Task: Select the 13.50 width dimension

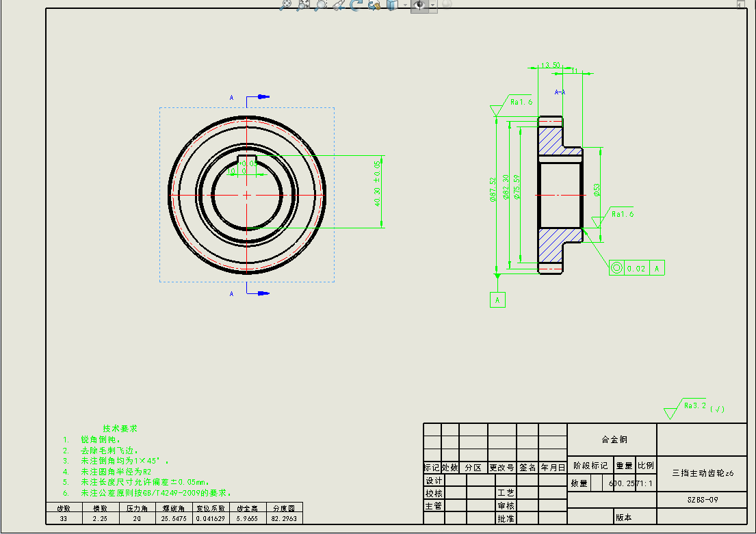Action: pyautogui.click(x=550, y=66)
